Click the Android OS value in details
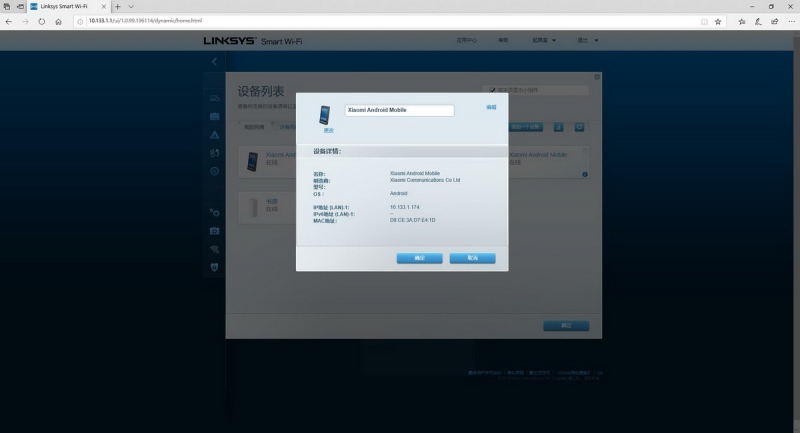800x433 pixels. pos(398,193)
